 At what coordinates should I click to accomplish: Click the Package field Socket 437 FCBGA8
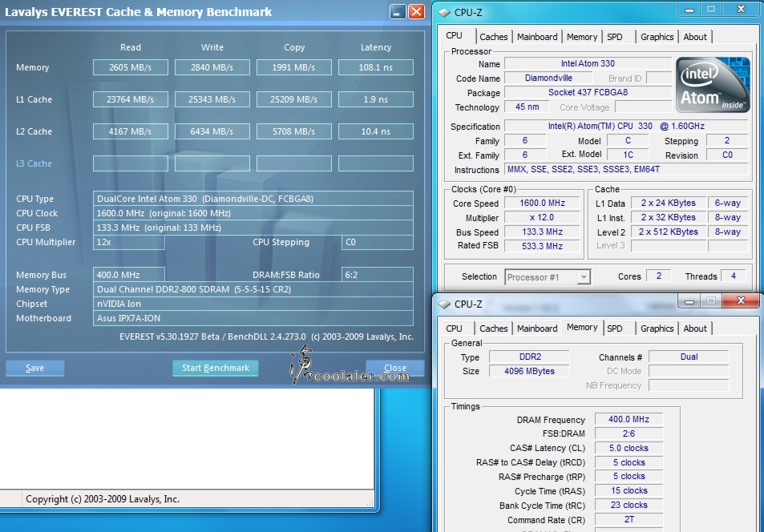[x=588, y=92]
